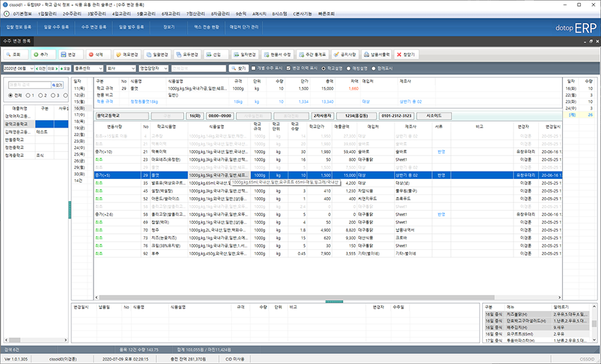Click the 수주 변경 등록 shortcut button

coord(93,29)
